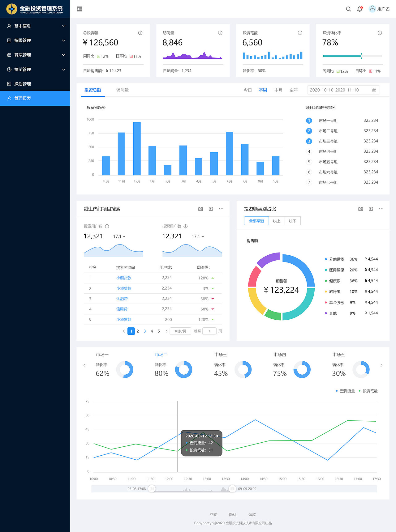
Task: Take snapshot of 投资额类别占比 panel
Action: click(x=360, y=209)
